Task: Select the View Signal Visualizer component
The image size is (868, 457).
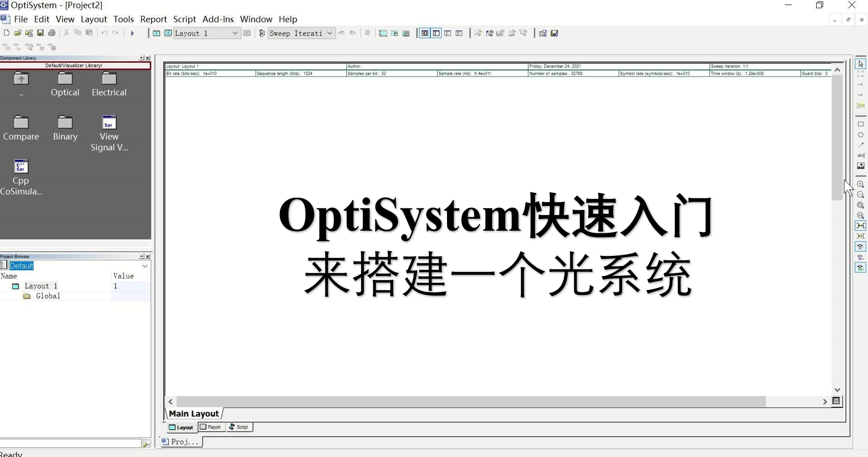Action: click(109, 133)
